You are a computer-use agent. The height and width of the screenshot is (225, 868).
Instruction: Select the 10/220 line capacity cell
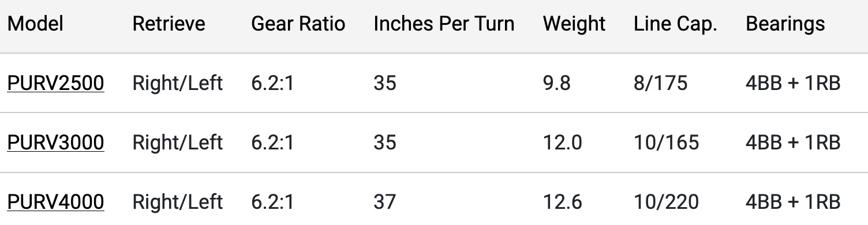(666, 202)
